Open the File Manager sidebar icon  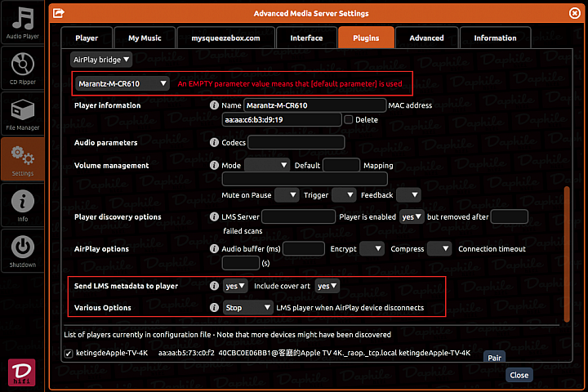coord(23,114)
